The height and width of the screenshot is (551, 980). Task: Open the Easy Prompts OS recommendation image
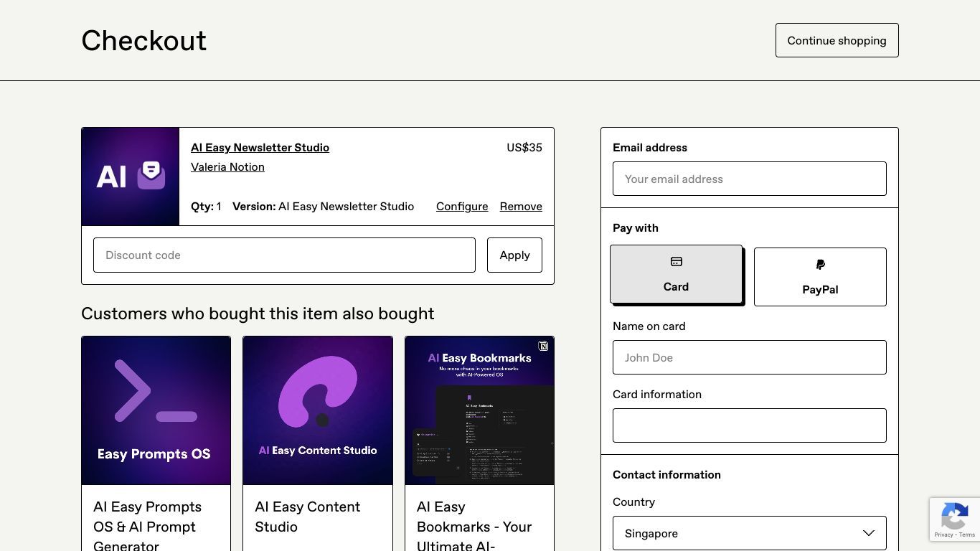click(156, 410)
